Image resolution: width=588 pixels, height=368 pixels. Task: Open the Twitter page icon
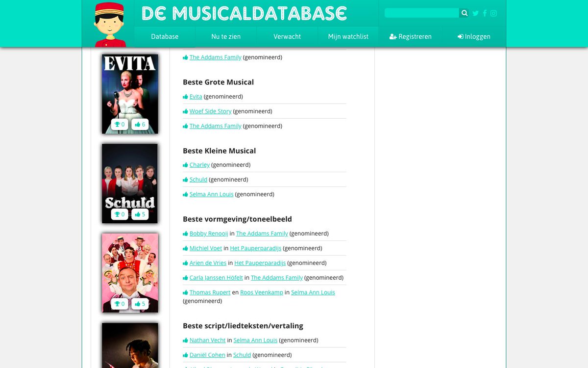[475, 13]
